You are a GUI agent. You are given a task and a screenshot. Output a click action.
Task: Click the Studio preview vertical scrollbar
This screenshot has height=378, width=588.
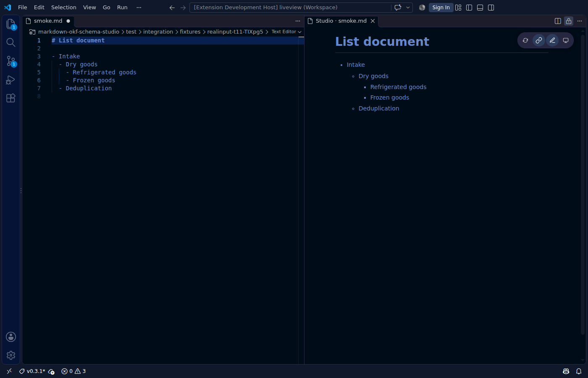coord(583,185)
